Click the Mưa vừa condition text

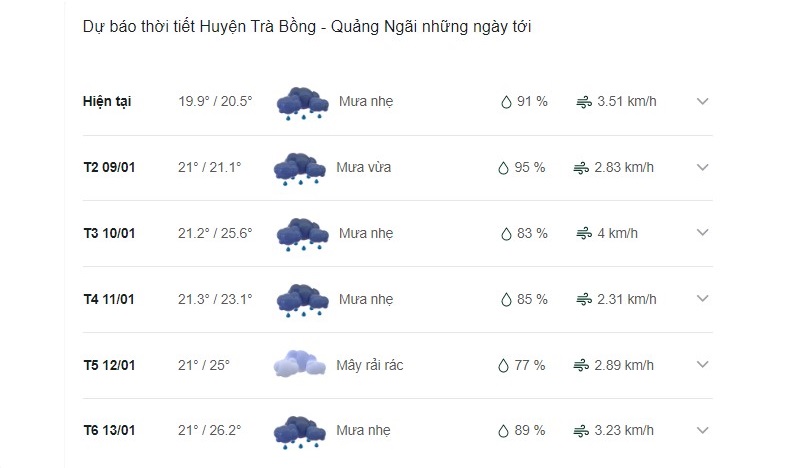(364, 167)
